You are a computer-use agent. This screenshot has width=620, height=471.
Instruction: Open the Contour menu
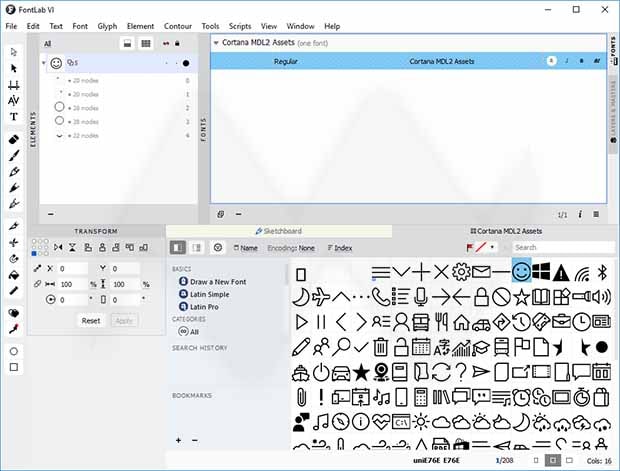coord(178,26)
